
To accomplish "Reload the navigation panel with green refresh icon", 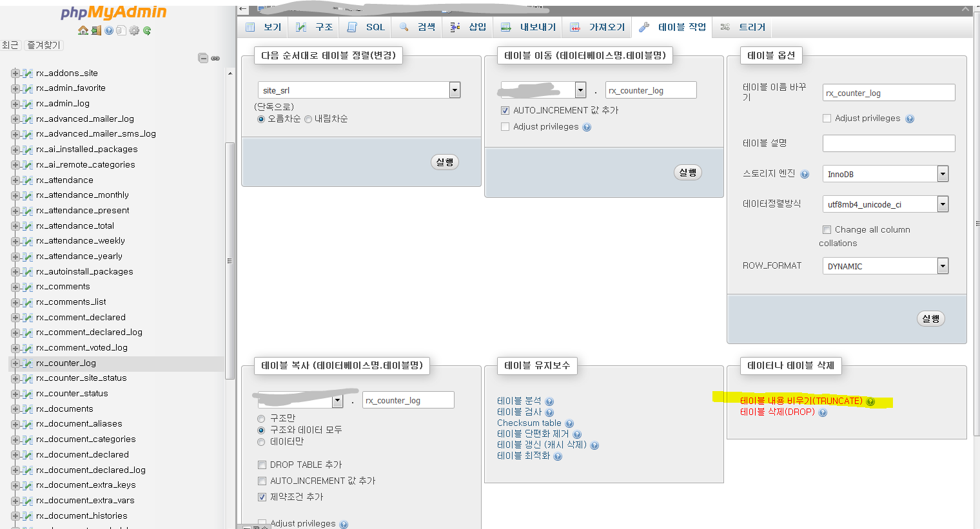I will pos(147,30).
